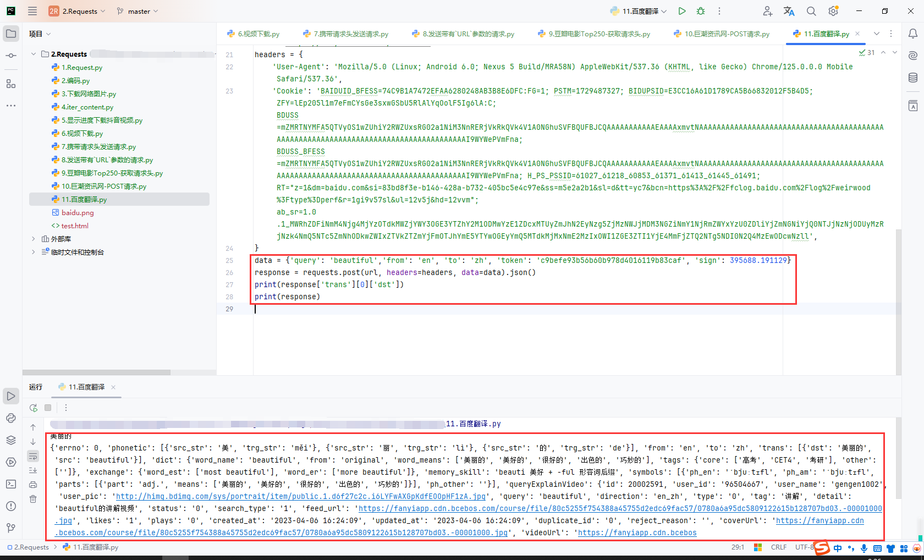The height and width of the screenshot is (560, 924).
Task: Open IDE settings gear
Action: 833,11
